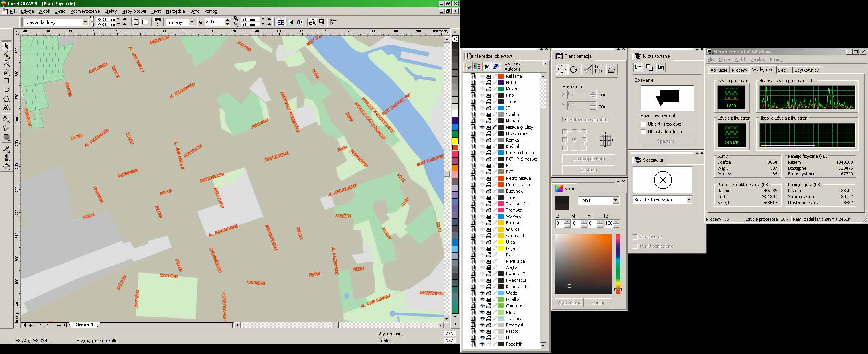Image resolution: width=868 pixels, height=354 pixels.
Task: Show the Hotel layer via eye icon
Action: coord(482,83)
